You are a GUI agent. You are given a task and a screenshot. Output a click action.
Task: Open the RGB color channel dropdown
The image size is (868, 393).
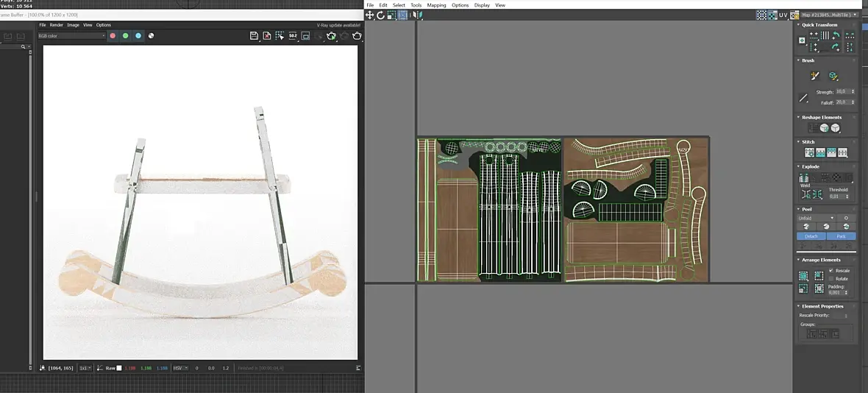click(x=72, y=35)
